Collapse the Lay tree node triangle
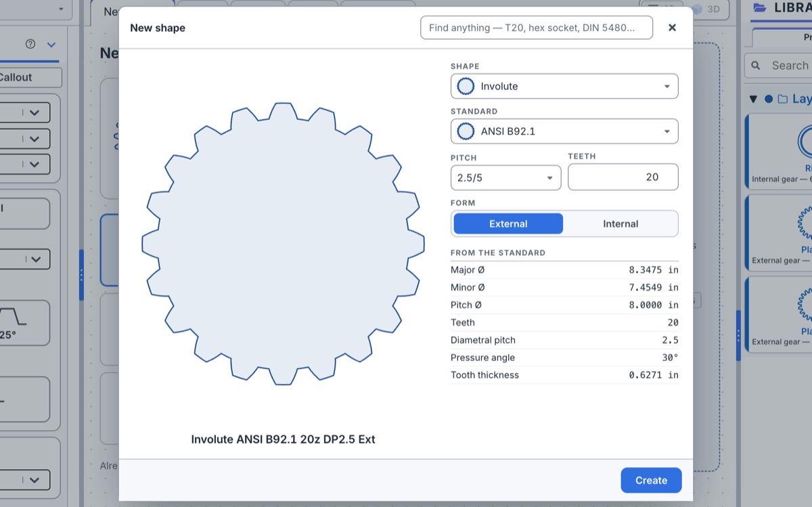This screenshot has width=812, height=507. pos(753,100)
